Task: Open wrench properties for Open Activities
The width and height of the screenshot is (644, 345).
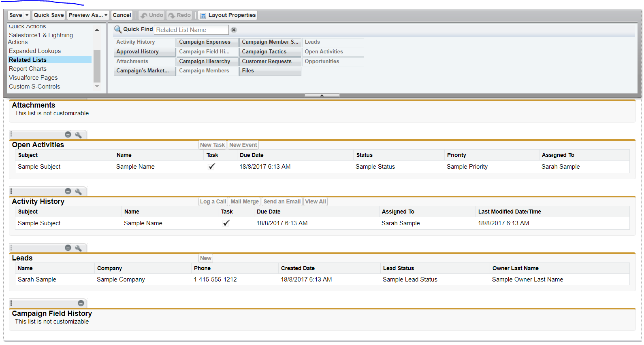Action: [78, 135]
